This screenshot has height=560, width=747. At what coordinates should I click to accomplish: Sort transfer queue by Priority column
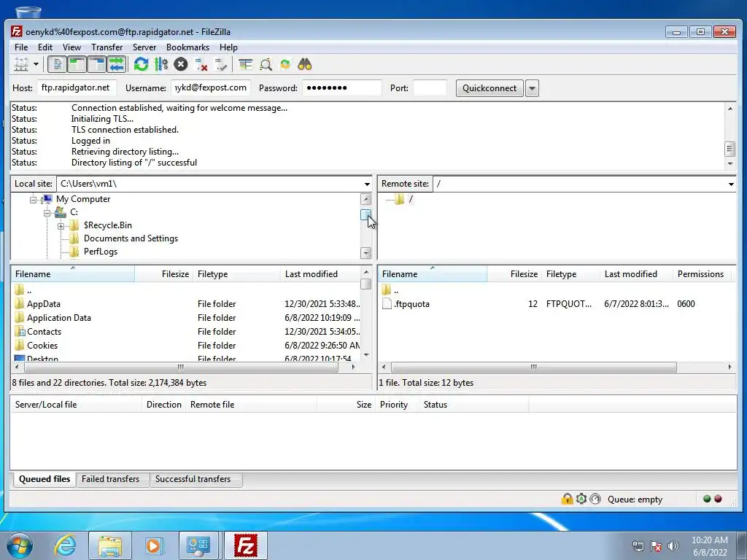click(398, 404)
